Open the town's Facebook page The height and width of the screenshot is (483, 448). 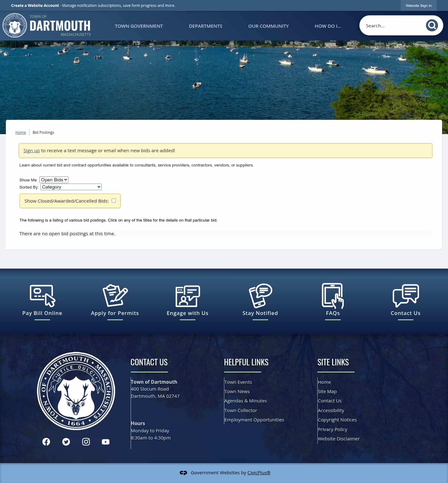(x=46, y=442)
